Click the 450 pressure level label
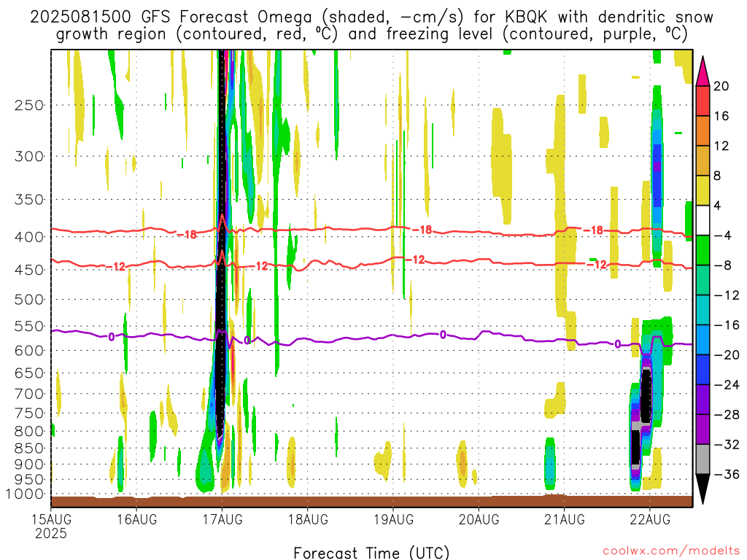The width and height of the screenshot is (747, 560). (x=29, y=270)
